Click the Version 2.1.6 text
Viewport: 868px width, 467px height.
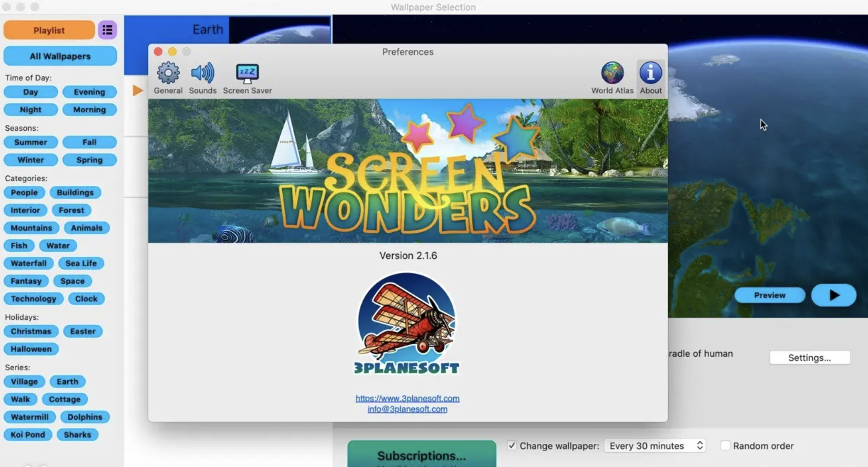(x=408, y=256)
